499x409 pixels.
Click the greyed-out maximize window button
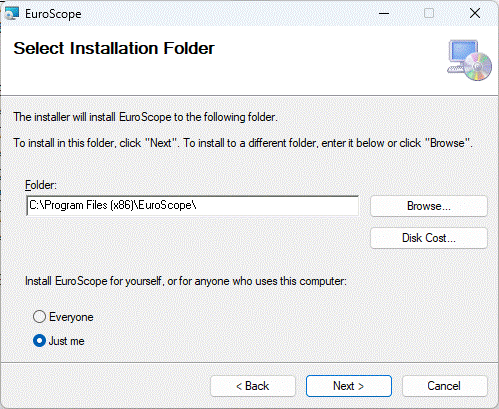pyautogui.click(x=429, y=14)
